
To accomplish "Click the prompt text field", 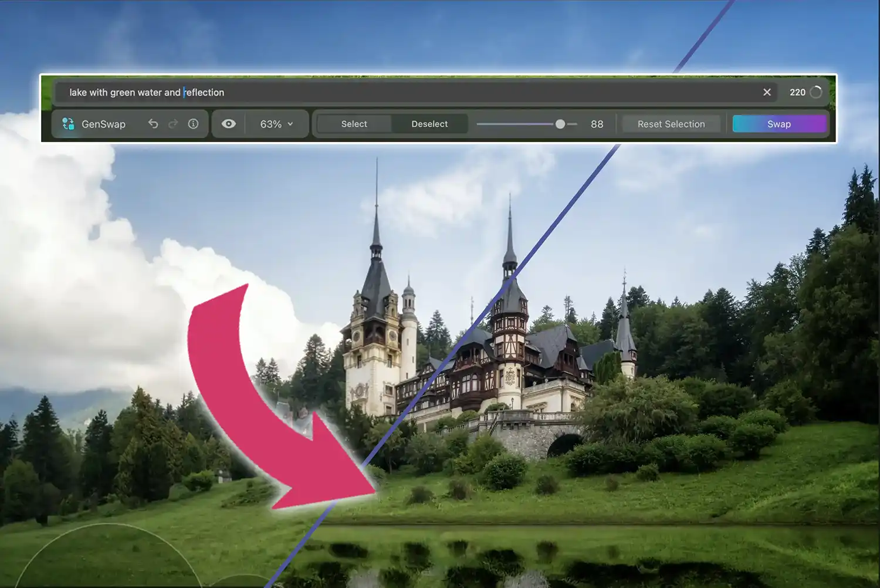I will [x=417, y=92].
